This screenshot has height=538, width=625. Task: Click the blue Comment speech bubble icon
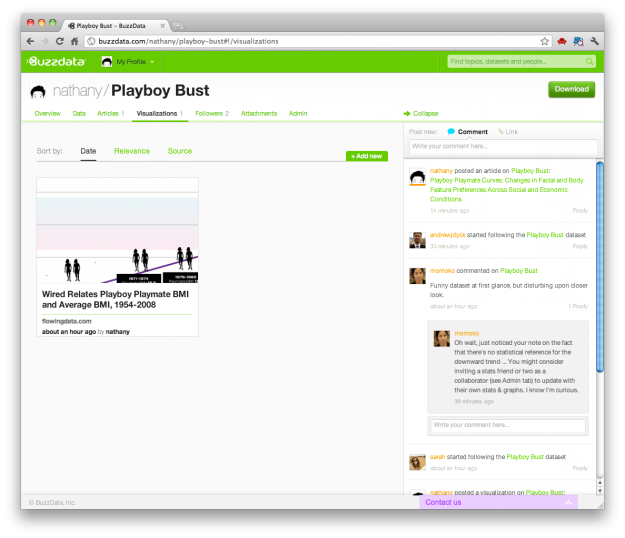[x=451, y=132]
